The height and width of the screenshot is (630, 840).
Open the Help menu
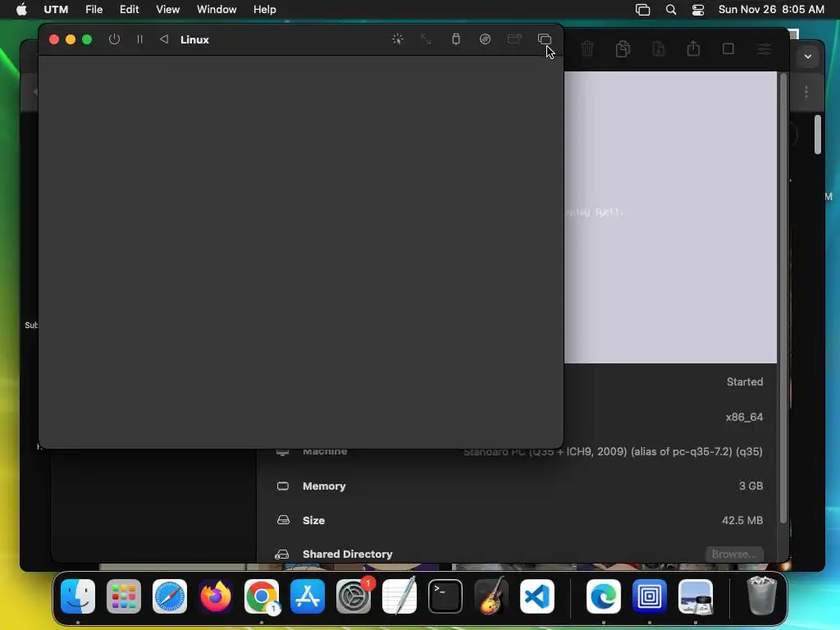pos(265,9)
